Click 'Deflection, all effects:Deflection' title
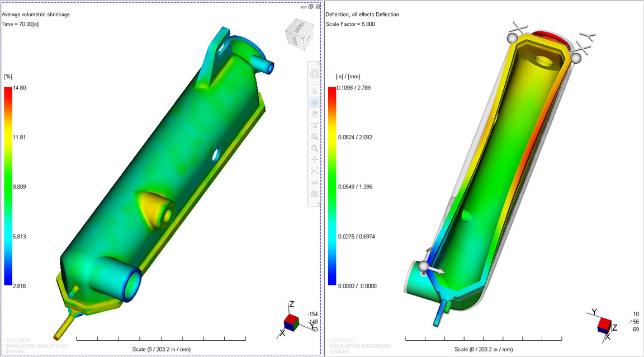The width and height of the screenshot is (644, 357). (362, 15)
